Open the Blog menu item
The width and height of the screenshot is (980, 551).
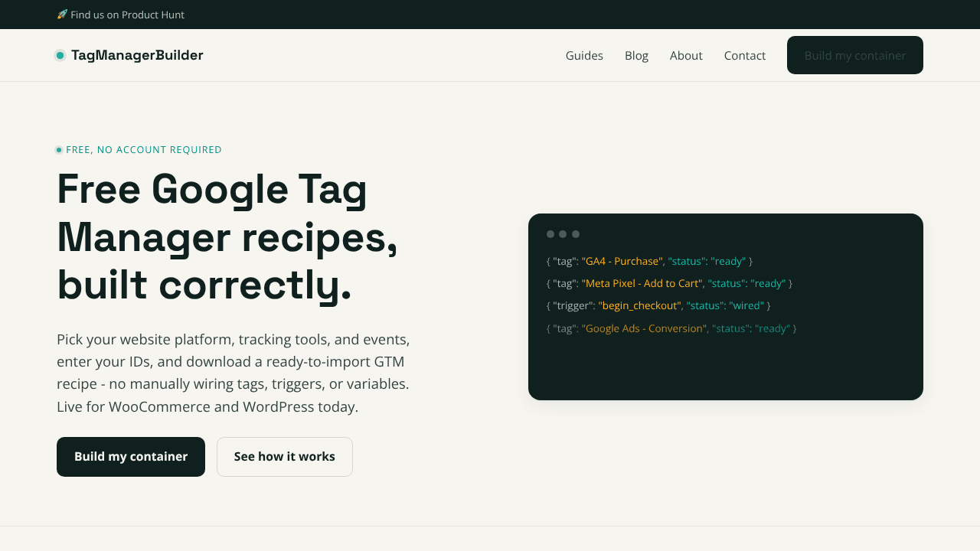tap(636, 55)
